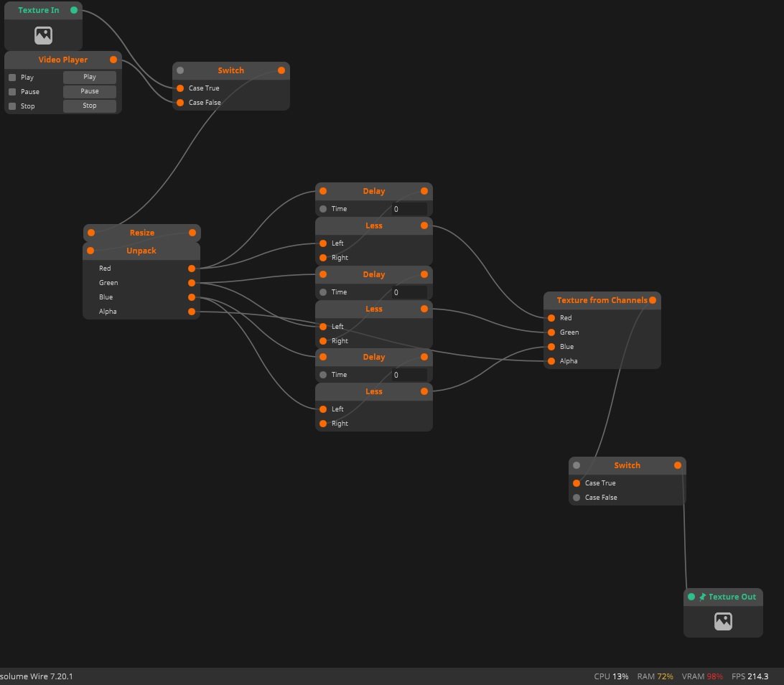
Task: Click the pin icon on Texture Out header
Action: pyautogui.click(x=702, y=597)
